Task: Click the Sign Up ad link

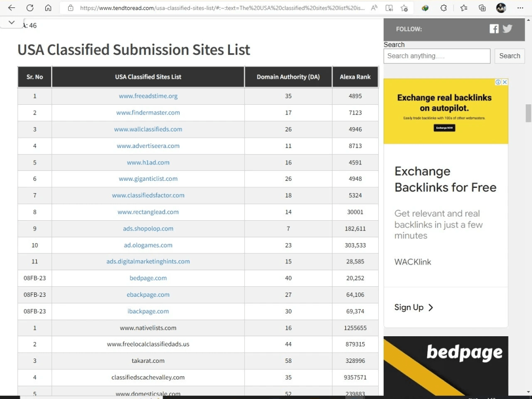Action: tap(413, 307)
